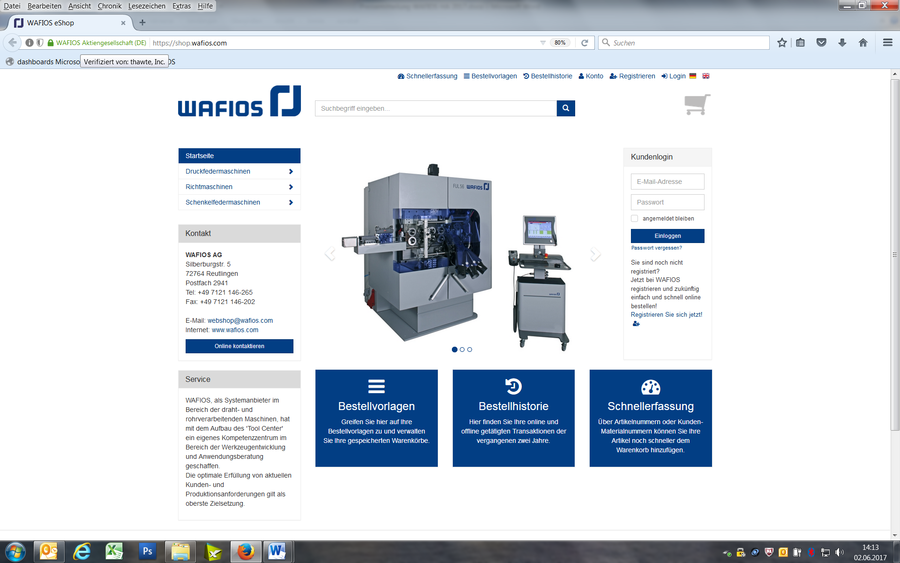Select the third carousel indicator dot
This screenshot has height=563, width=900.
[470, 350]
